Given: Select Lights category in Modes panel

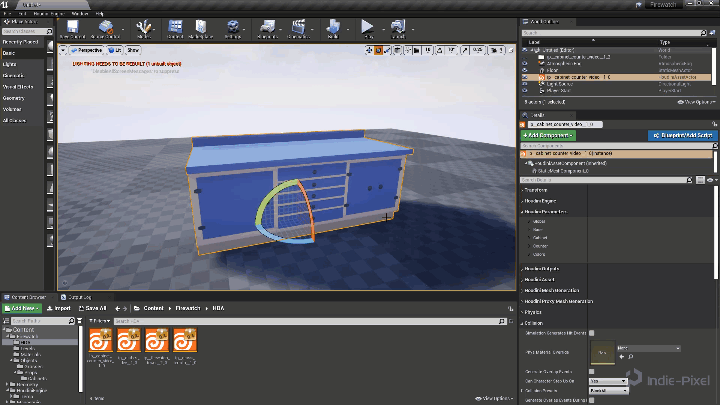Looking at the screenshot, I should [9, 64].
